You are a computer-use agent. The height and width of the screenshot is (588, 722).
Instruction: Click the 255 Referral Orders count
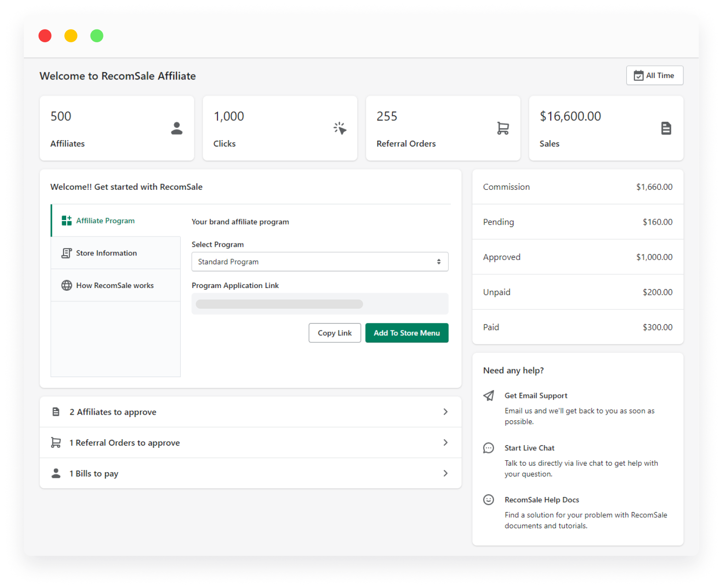tap(387, 116)
